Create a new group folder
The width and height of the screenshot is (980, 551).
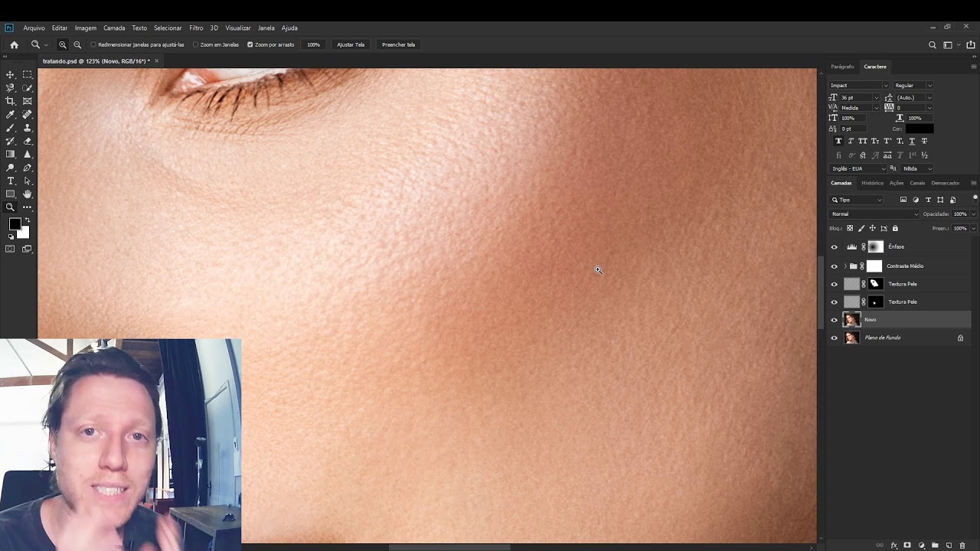click(x=935, y=546)
